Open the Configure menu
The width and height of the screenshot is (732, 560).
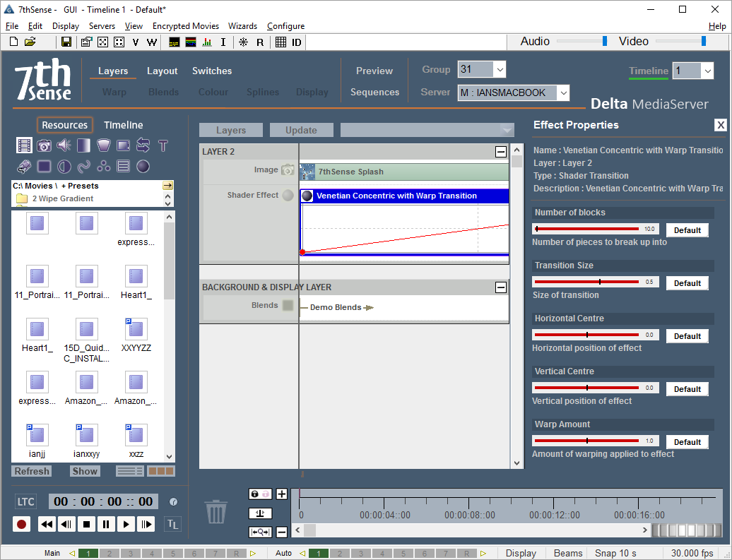coord(285,26)
